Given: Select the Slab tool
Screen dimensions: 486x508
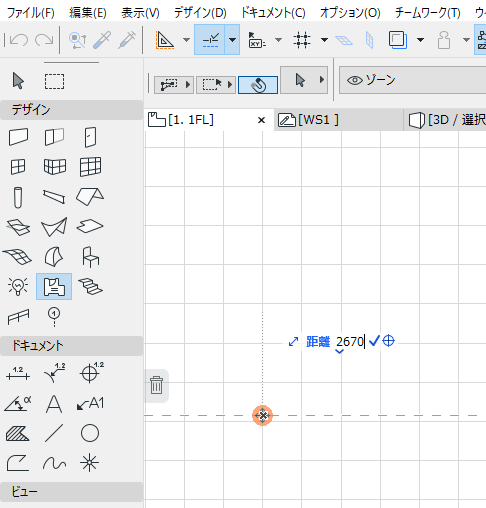Looking at the screenshot, I should point(90,226).
